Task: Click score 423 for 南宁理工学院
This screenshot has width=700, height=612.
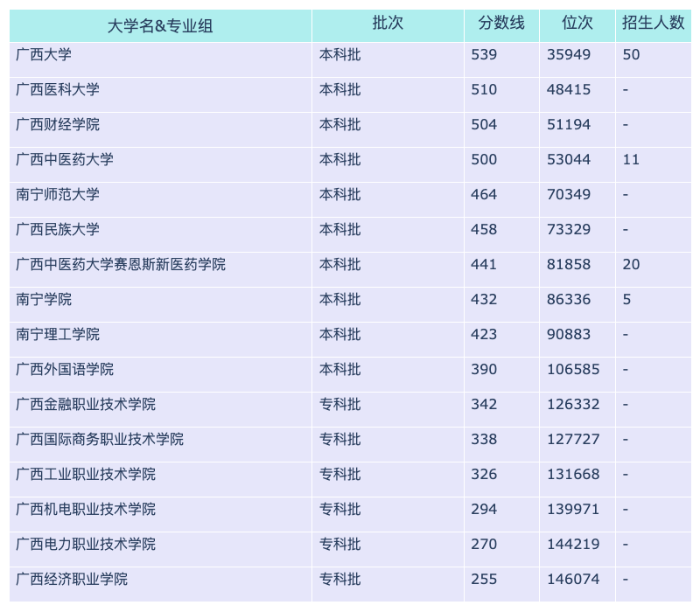Action: tap(484, 335)
